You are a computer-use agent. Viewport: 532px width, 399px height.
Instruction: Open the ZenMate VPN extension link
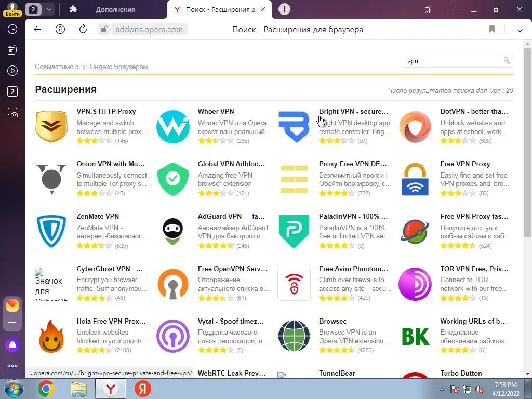pos(98,216)
